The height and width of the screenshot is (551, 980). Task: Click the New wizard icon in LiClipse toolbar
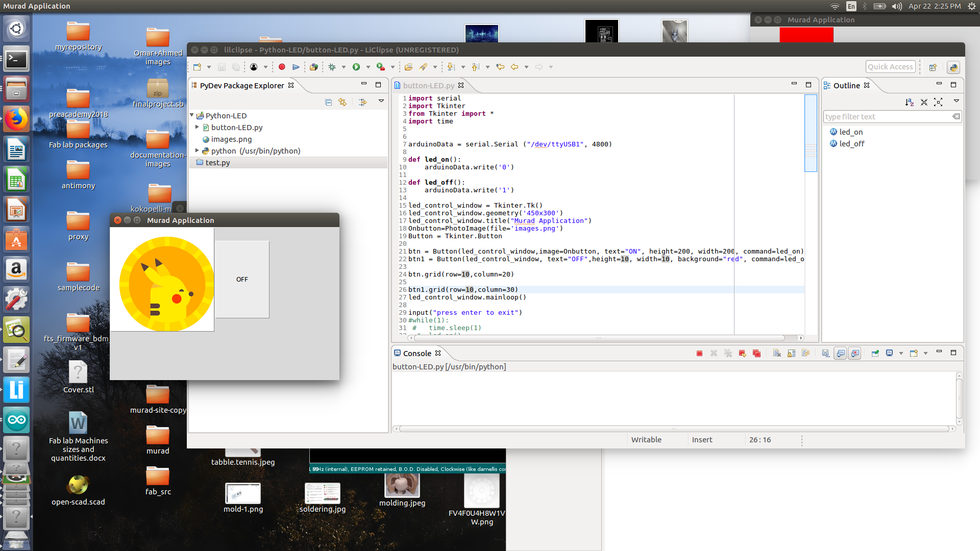(x=198, y=67)
